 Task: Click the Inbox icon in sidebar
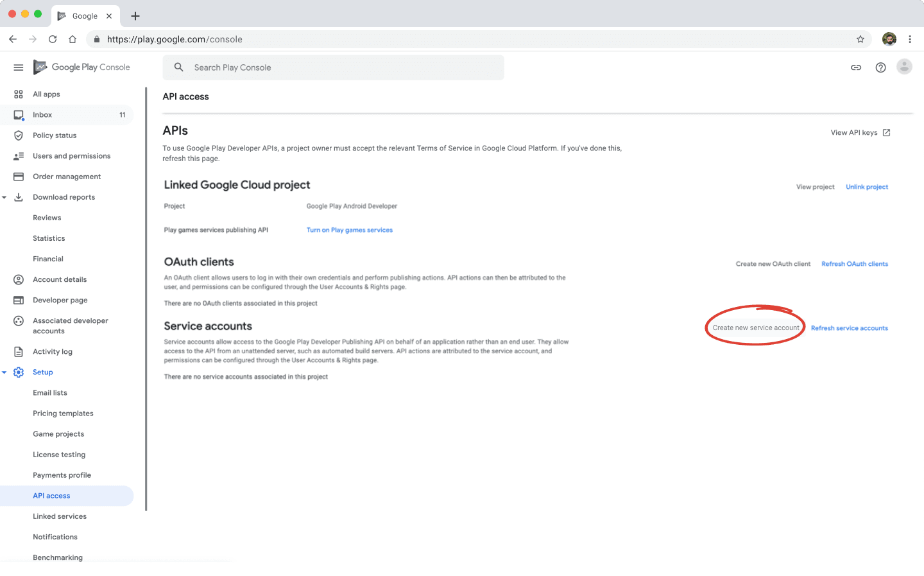point(19,115)
